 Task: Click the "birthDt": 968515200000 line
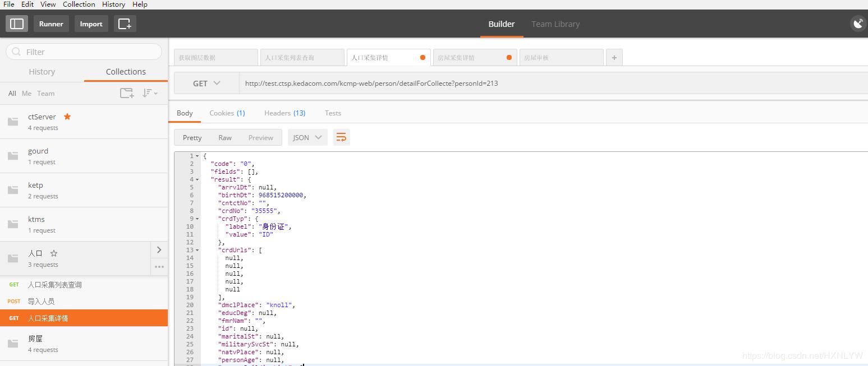[262, 195]
